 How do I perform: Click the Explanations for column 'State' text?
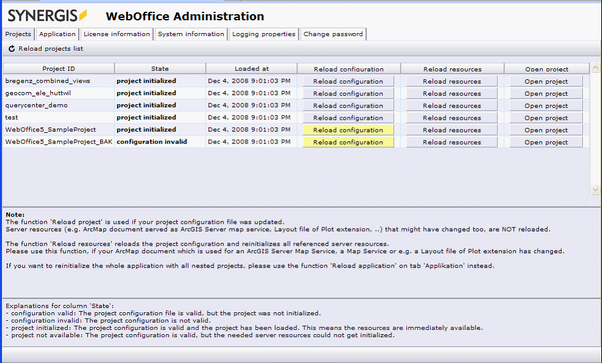pos(60,306)
